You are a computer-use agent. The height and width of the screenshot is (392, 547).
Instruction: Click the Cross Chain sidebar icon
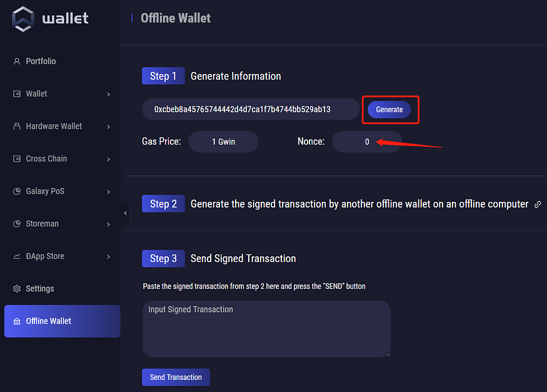pos(17,159)
